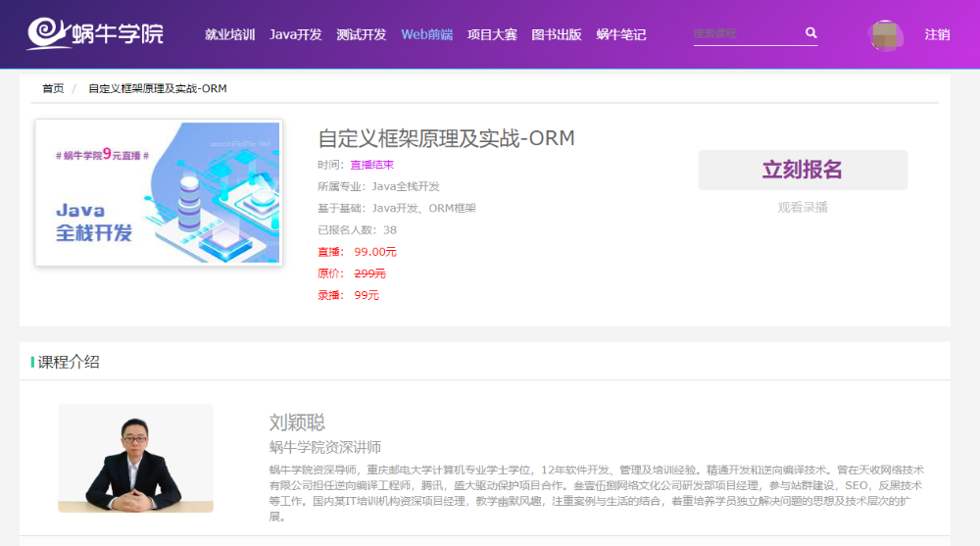The image size is (980, 546).
Task: Click 所属专业: Java全栈开发 text
Action: coord(378,186)
